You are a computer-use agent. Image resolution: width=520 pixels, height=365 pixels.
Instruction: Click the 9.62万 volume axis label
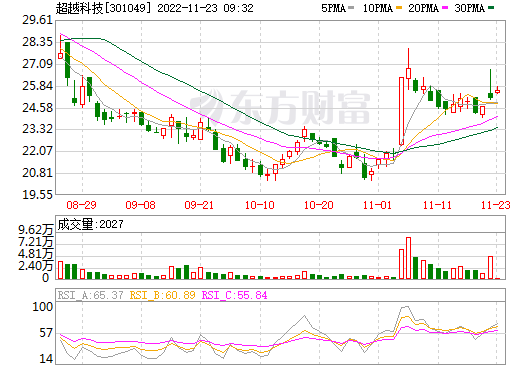pyautogui.click(x=36, y=230)
